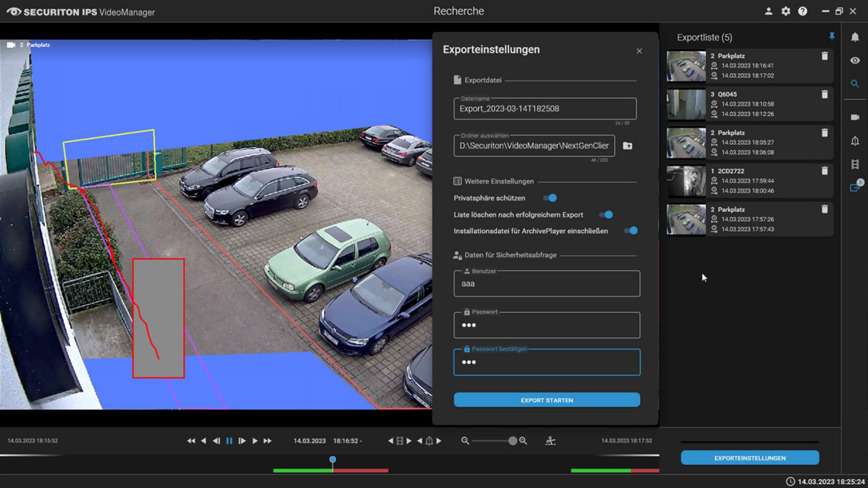868x488 pixels.
Task: Click EXPORT STARTEN button
Action: tap(547, 400)
